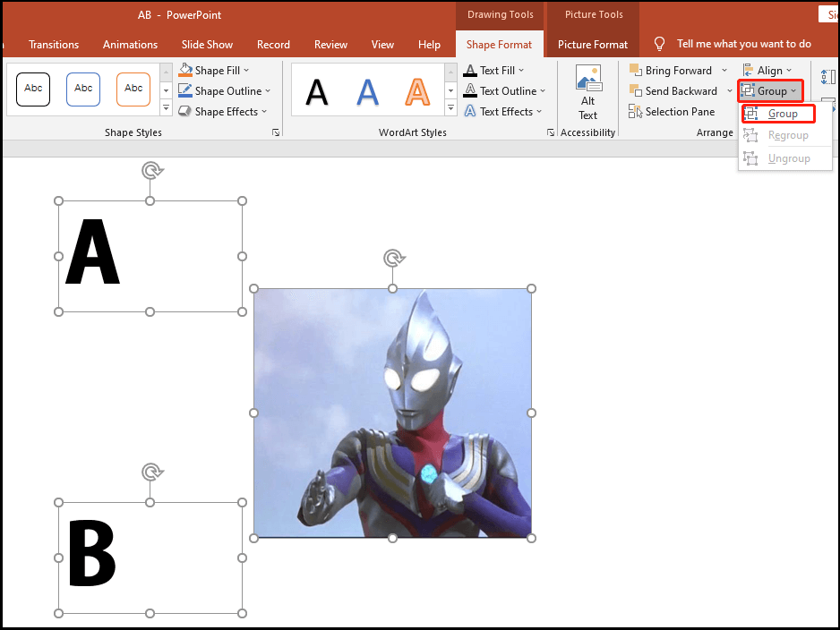The height and width of the screenshot is (630, 840).
Task: Open the Shape Outline dropdown arrow
Action: [x=268, y=91]
